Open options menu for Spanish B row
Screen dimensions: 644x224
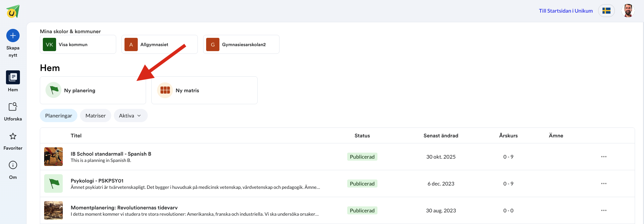[604, 157]
